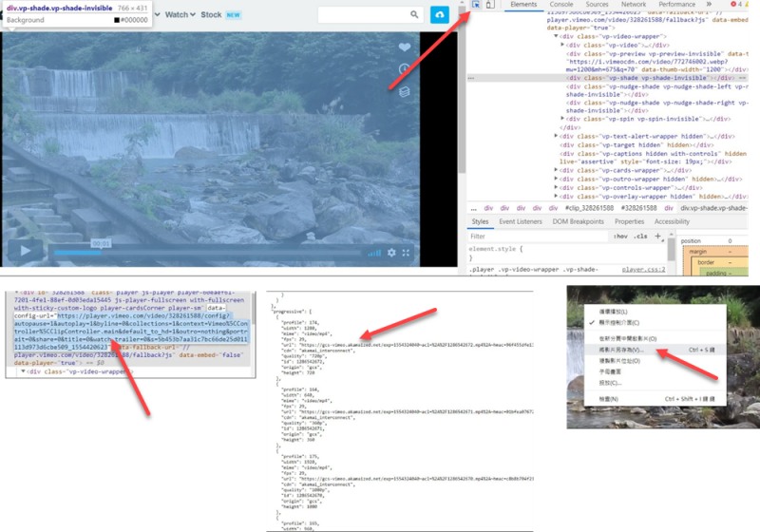Click the magnifier icon in the Vimeo search box
This screenshot has height=532, width=760.
pos(414,14)
